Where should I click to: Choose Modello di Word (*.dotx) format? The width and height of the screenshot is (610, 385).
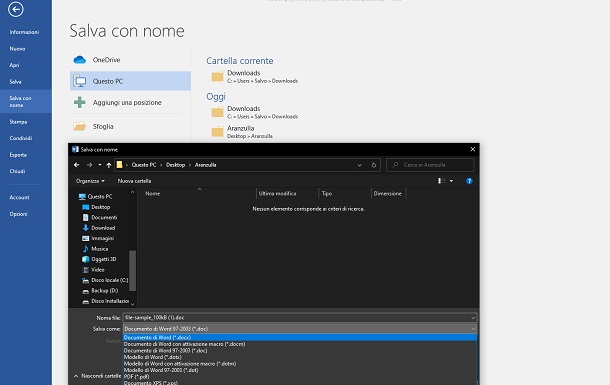click(x=300, y=357)
